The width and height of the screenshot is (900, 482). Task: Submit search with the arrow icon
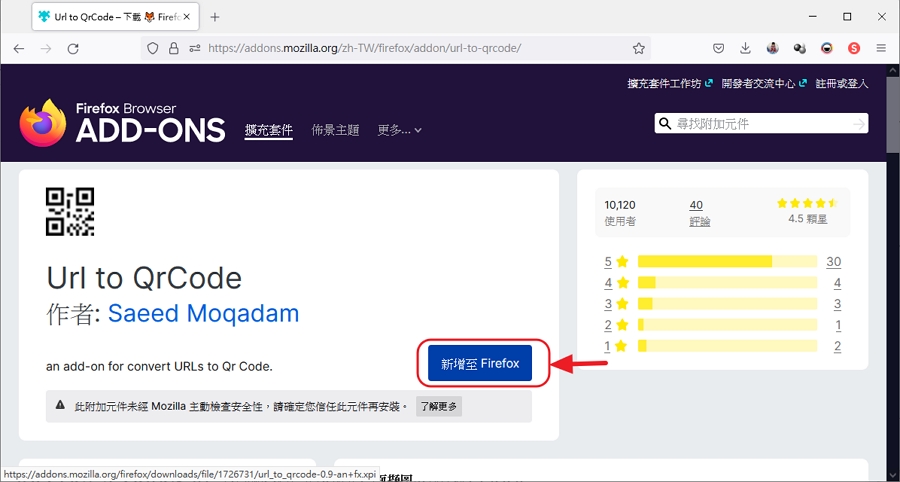tap(859, 123)
